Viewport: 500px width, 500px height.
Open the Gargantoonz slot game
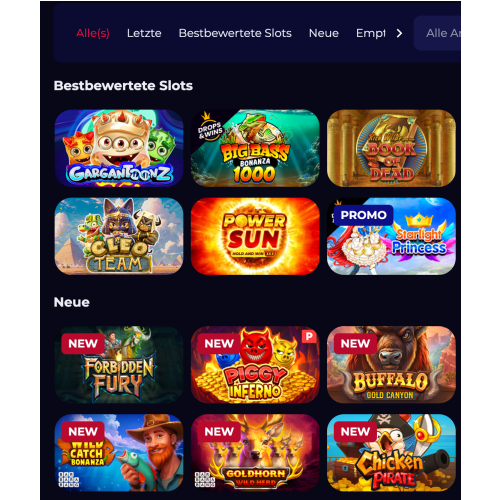119,148
